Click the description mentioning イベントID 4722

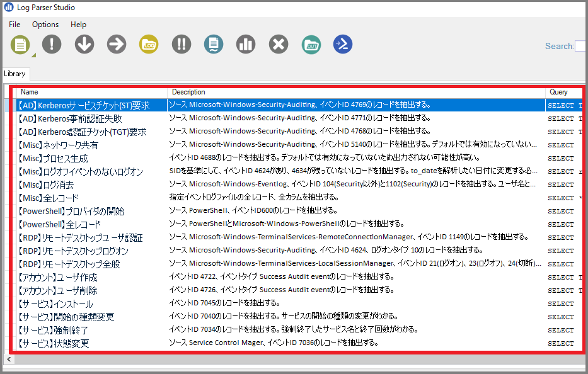(282, 276)
